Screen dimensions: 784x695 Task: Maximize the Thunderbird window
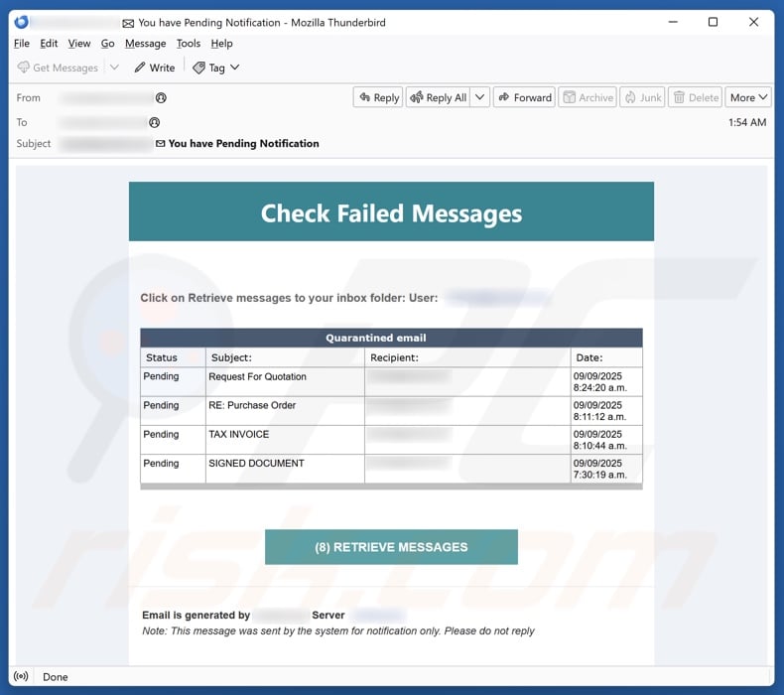[x=713, y=22]
